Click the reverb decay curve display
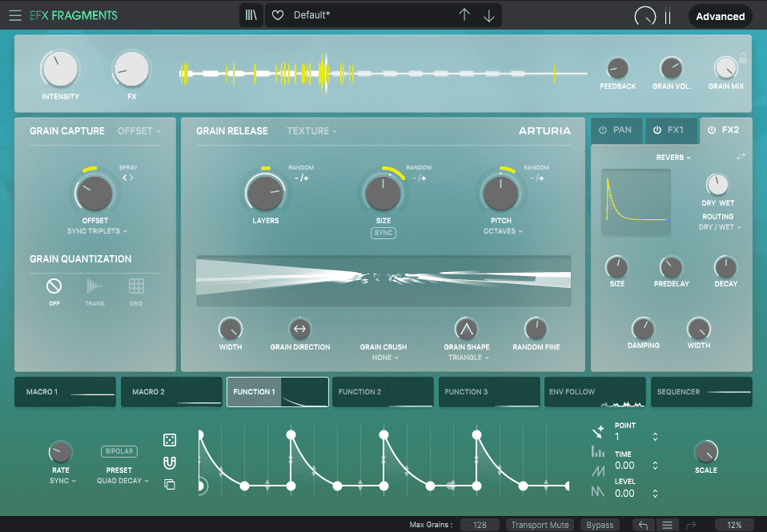This screenshot has height=532, width=767. tap(636, 202)
